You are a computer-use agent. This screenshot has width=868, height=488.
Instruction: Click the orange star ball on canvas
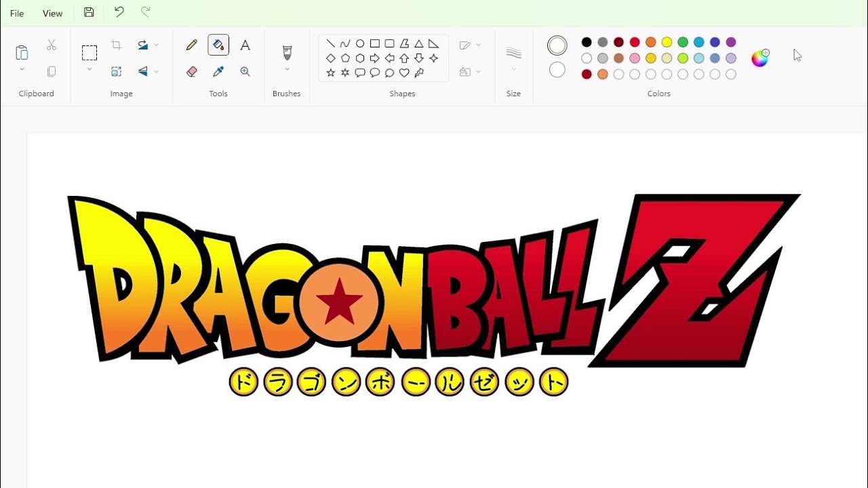coord(339,303)
